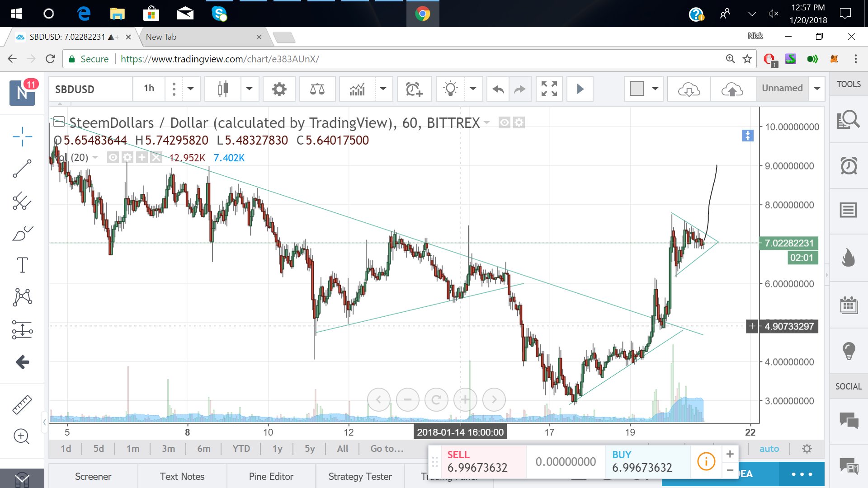This screenshot has height=488, width=868.
Task: Open the compare symbols scale icon
Action: 317,89
